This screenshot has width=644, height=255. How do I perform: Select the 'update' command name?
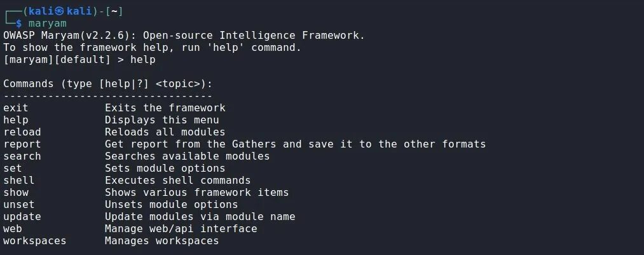(22, 217)
